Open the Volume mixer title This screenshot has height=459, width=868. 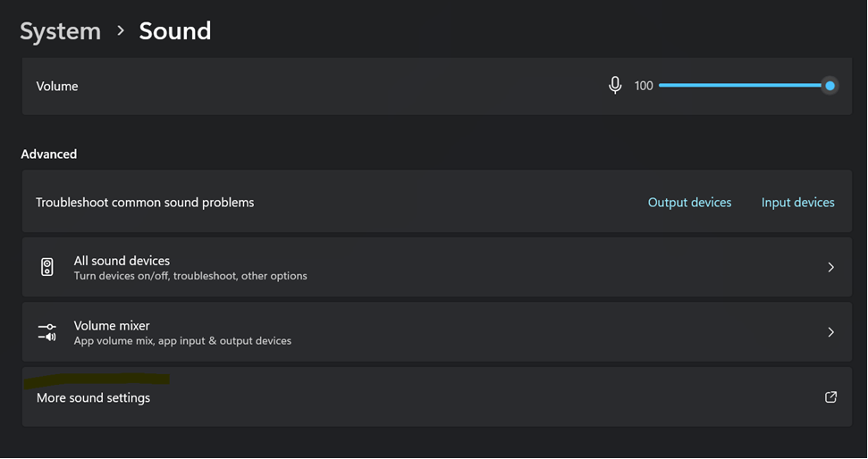[112, 326]
